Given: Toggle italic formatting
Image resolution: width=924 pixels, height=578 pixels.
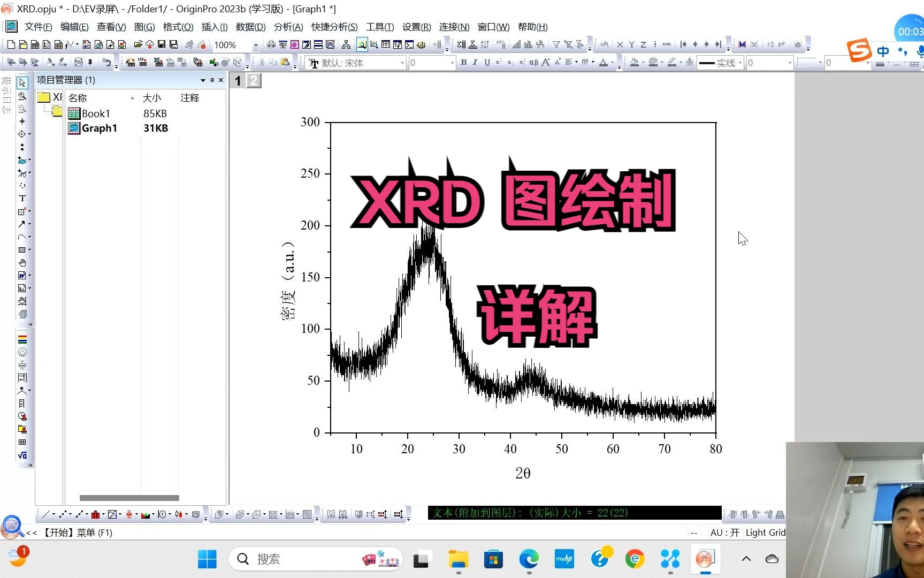Looking at the screenshot, I should coord(475,63).
